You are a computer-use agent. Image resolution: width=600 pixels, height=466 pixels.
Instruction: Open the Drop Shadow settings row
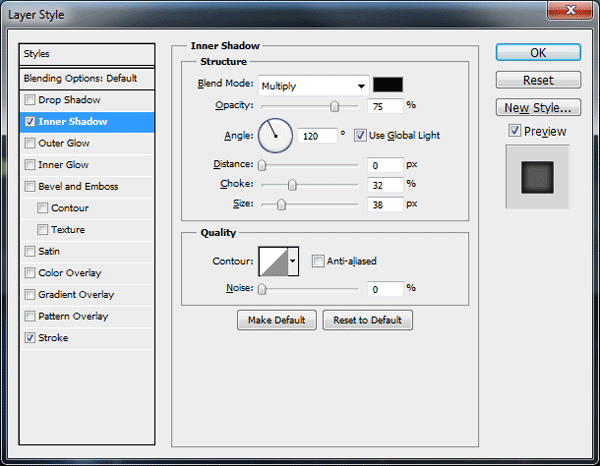point(87,100)
